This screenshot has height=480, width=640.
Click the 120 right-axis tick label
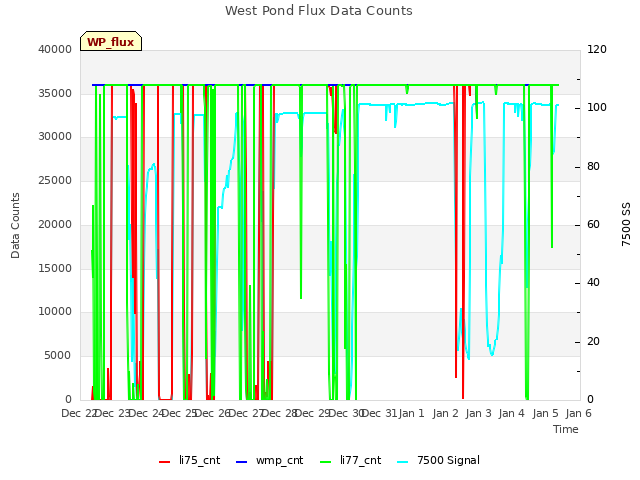point(597,49)
